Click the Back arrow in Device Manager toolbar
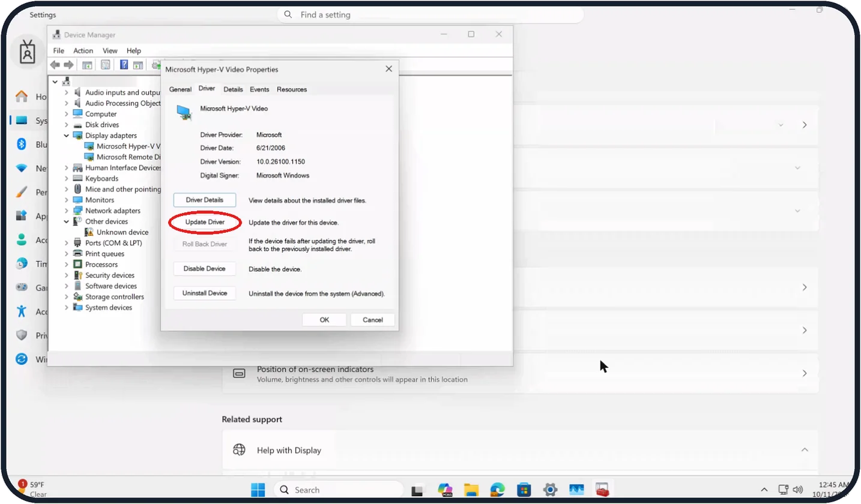The width and height of the screenshot is (861, 504). pyautogui.click(x=55, y=65)
